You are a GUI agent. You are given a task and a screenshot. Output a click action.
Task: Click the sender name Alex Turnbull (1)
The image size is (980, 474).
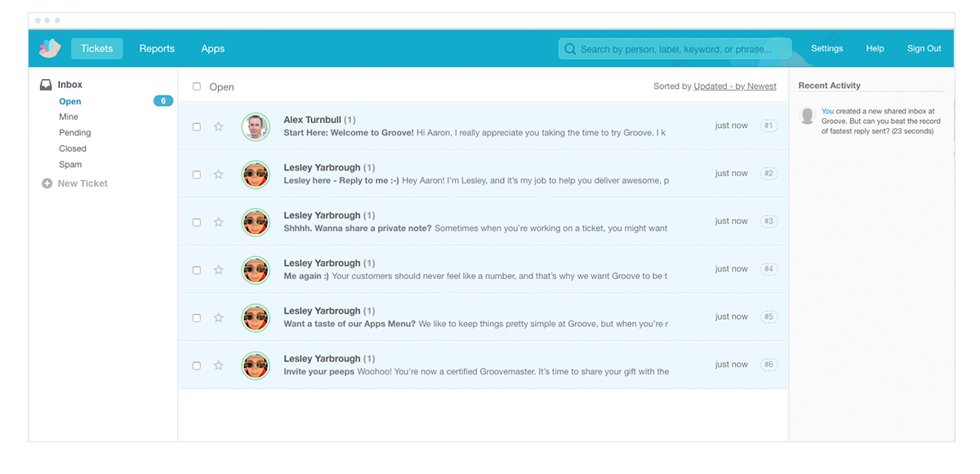point(319,120)
